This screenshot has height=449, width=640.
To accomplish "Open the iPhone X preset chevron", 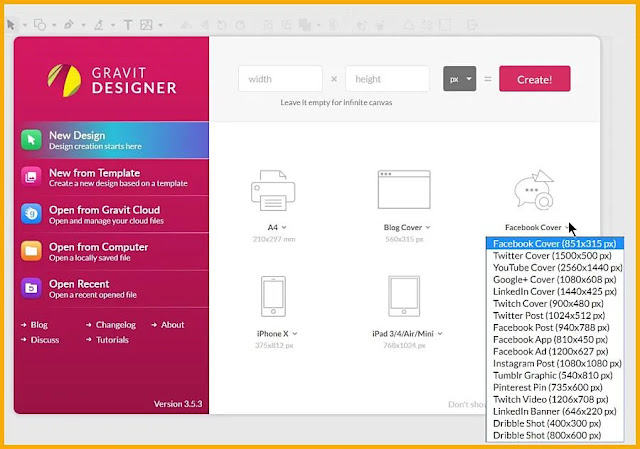I will (295, 334).
